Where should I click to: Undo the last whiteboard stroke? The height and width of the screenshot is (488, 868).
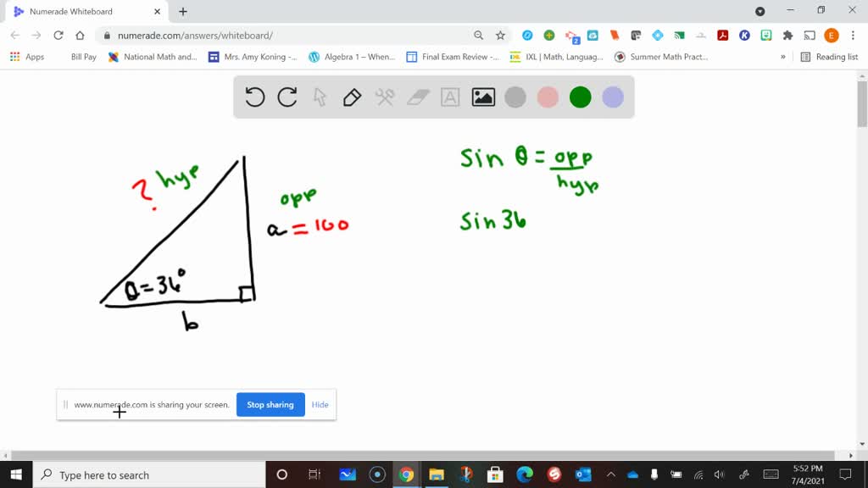pos(255,97)
